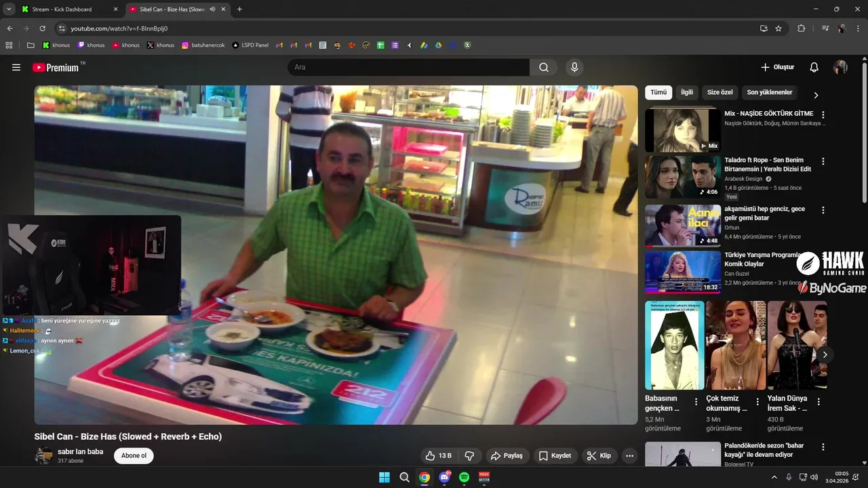
Task: Show hidden system tray icons
Action: 774,477
